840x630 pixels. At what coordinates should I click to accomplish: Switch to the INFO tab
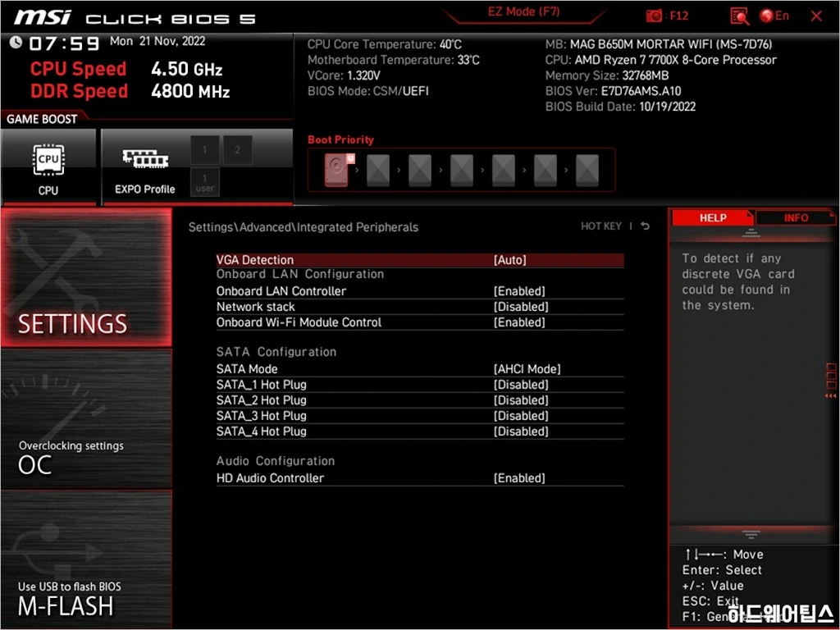(796, 217)
